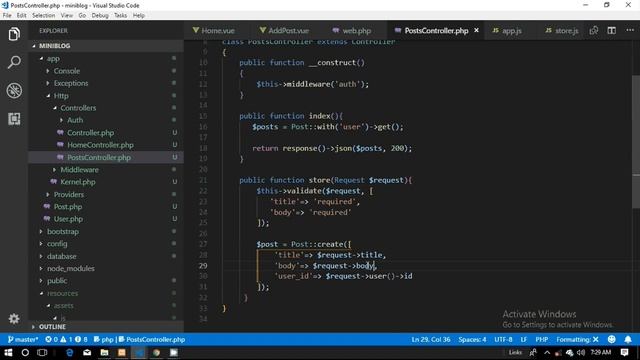This screenshot has height=360, width=640.
Task: Click the feedback smiley icon
Action: tap(611, 339)
